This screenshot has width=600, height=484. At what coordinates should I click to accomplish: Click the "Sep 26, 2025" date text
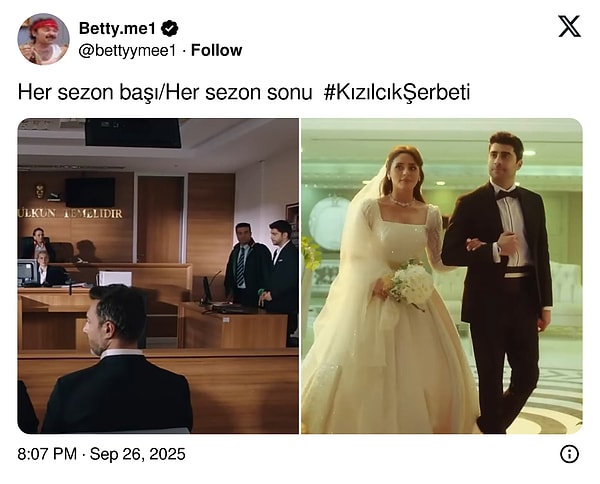pos(138,454)
